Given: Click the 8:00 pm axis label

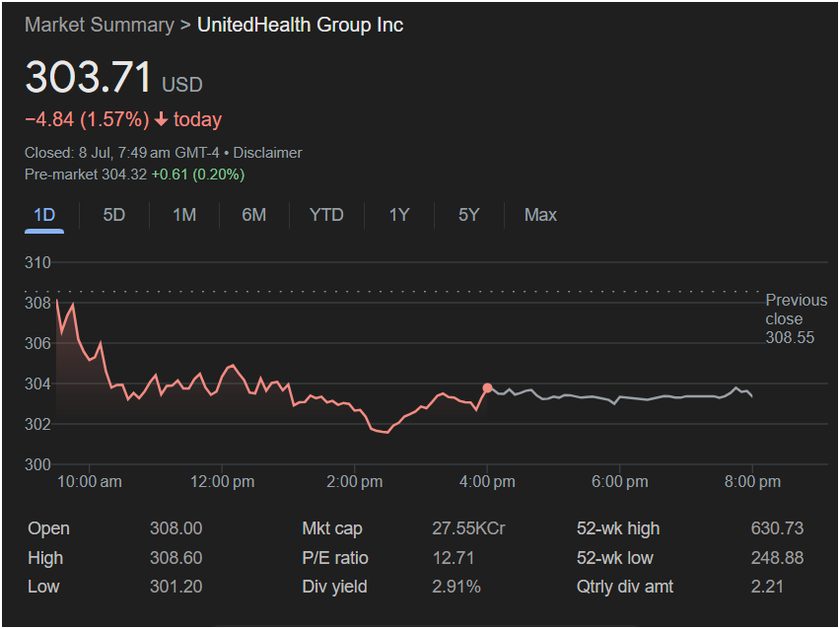Looking at the screenshot, I should click(x=752, y=482).
